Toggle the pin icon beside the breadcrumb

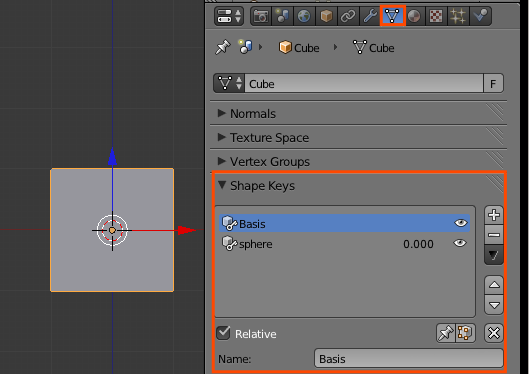tap(223, 47)
